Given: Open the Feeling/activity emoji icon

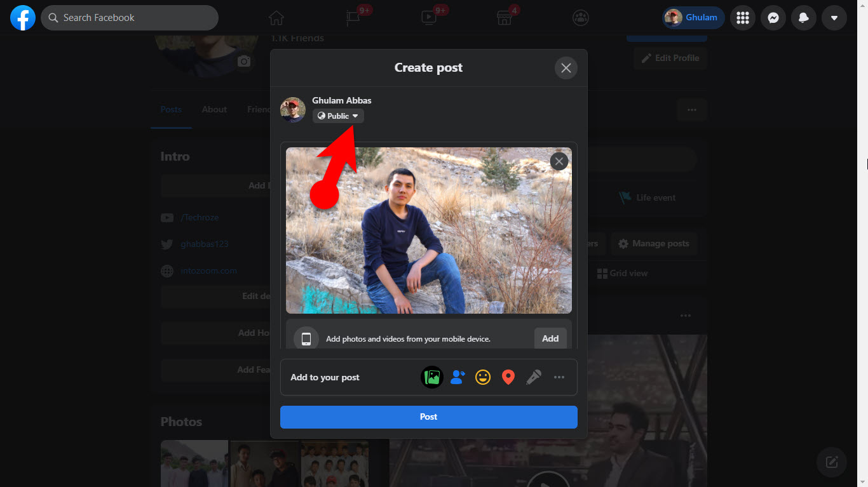Looking at the screenshot, I should point(483,377).
